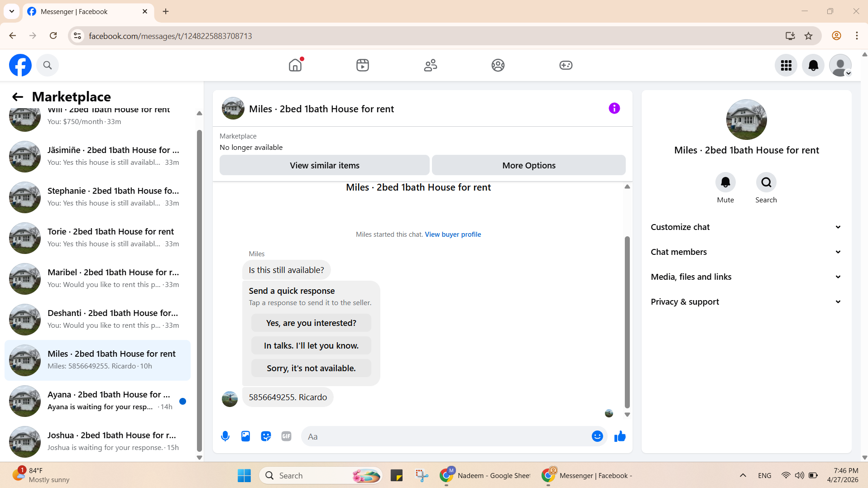This screenshot has width=868, height=488.
Task: Open the Reels video icon
Action: coord(363,65)
